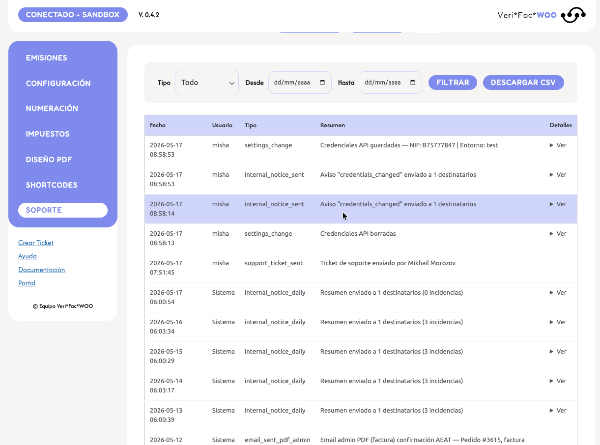This screenshot has height=445, width=600.
Task: Expand Ver details for 2026-05-16 daily notice
Action: (558, 322)
